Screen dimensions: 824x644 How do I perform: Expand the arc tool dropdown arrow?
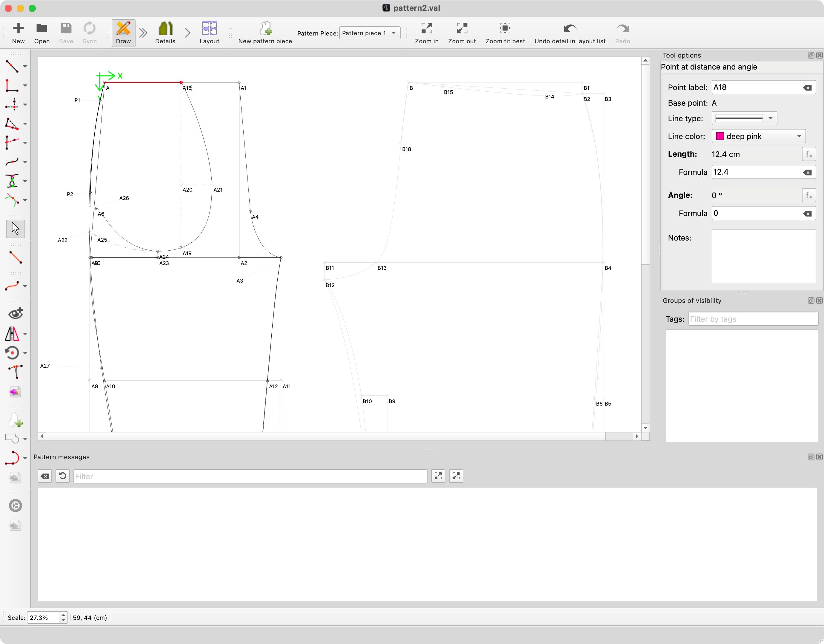(25, 458)
